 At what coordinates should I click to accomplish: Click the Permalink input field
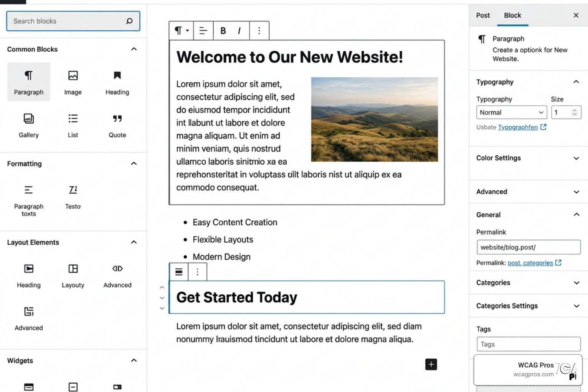click(x=529, y=247)
